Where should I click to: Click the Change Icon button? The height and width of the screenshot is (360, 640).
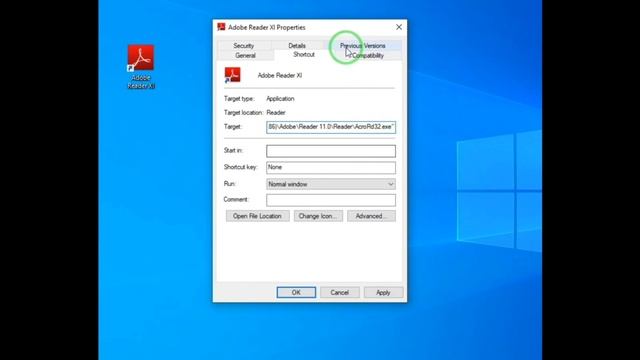coord(318,216)
